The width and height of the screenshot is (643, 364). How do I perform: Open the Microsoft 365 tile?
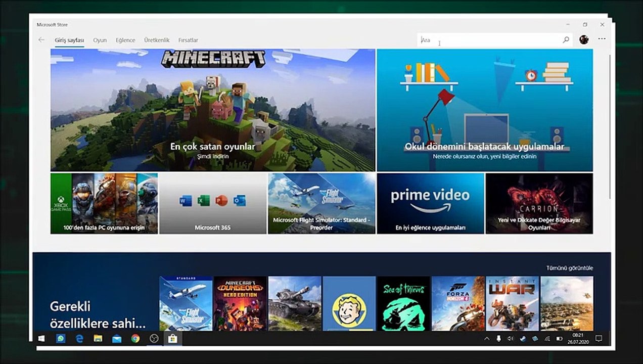213,203
